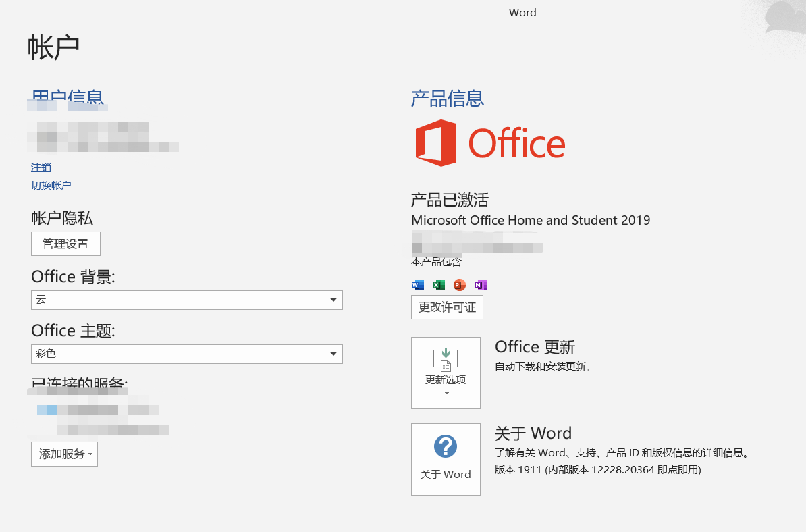Select the Microsoft Office Home and Student 2019 text
806x532 pixels.
531,221
